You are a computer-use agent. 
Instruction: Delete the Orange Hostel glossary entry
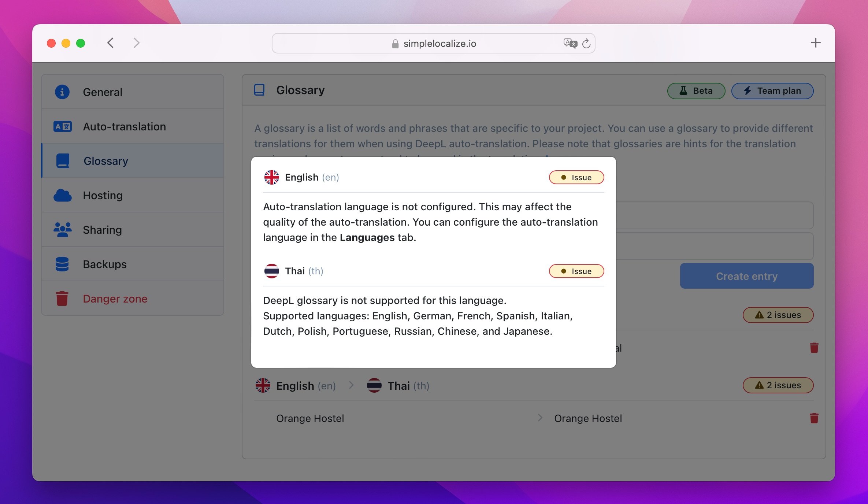814,418
